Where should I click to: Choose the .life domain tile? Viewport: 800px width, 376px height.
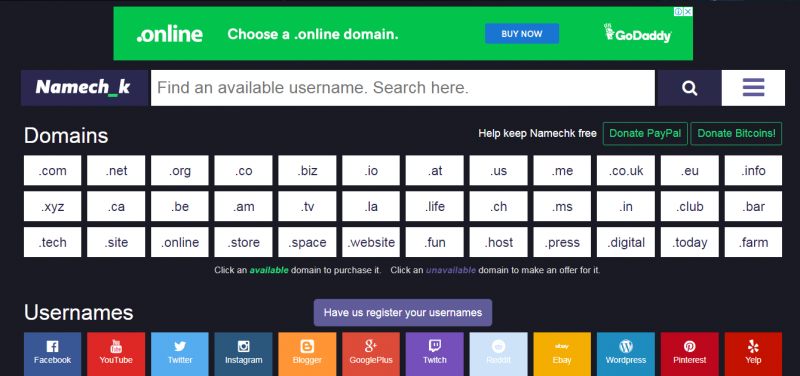click(435, 206)
